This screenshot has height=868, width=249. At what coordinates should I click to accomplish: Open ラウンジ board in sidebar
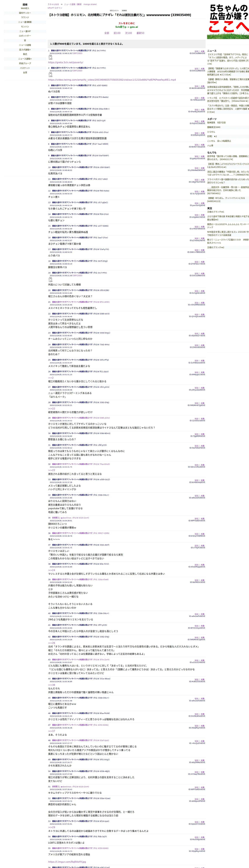tap(25, 18)
